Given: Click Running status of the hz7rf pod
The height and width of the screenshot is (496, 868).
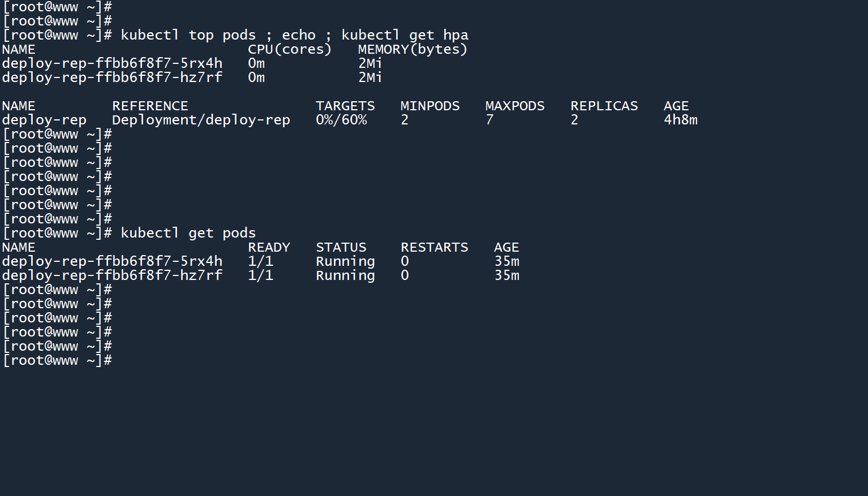Looking at the screenshot, I should click(x=345, y=275).
